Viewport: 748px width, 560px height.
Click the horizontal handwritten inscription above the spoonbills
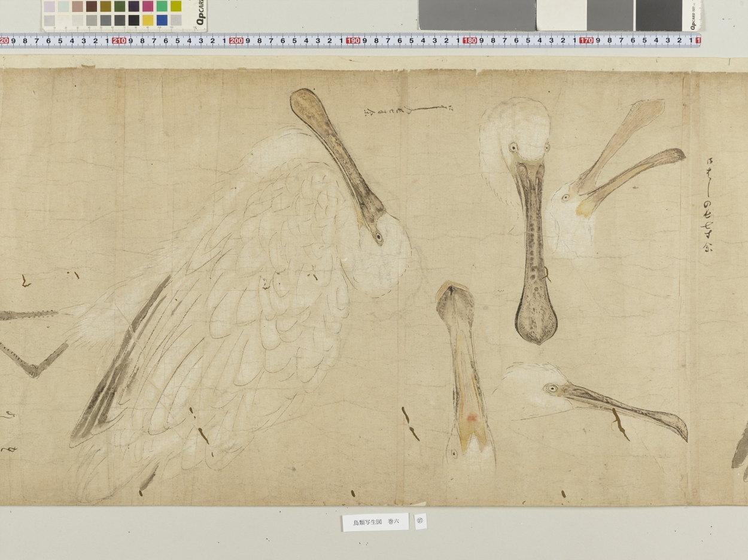408,110
